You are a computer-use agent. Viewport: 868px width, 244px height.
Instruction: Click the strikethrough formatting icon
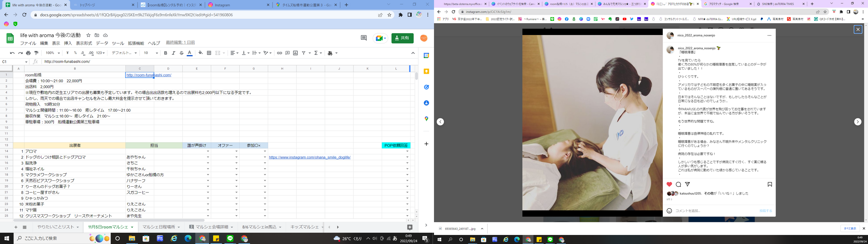pos(182,53)
